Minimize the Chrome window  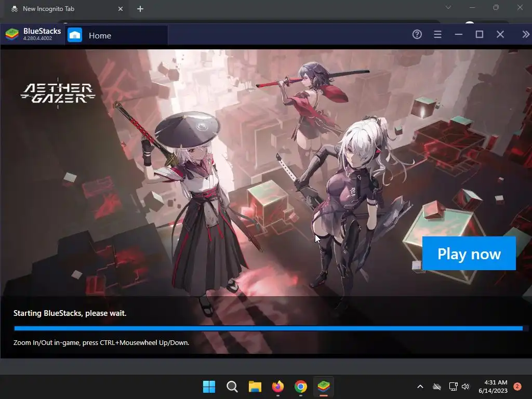(x=472, y=7)
